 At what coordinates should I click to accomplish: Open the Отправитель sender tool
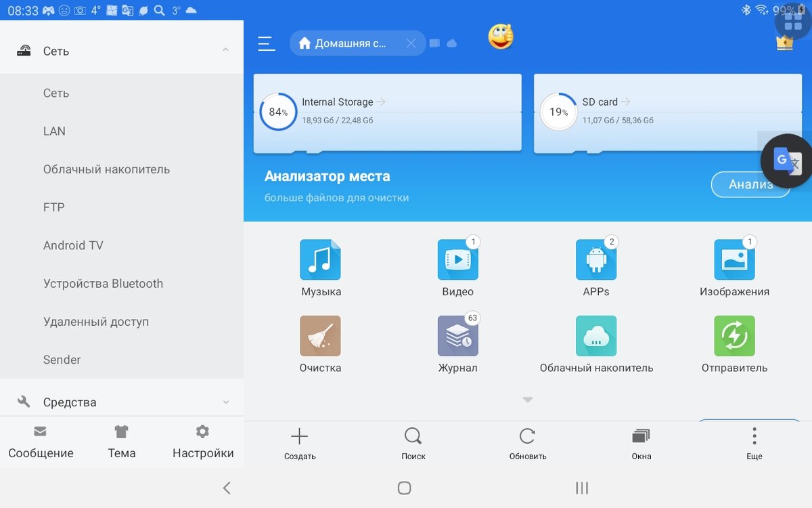(x=734, y=344)
